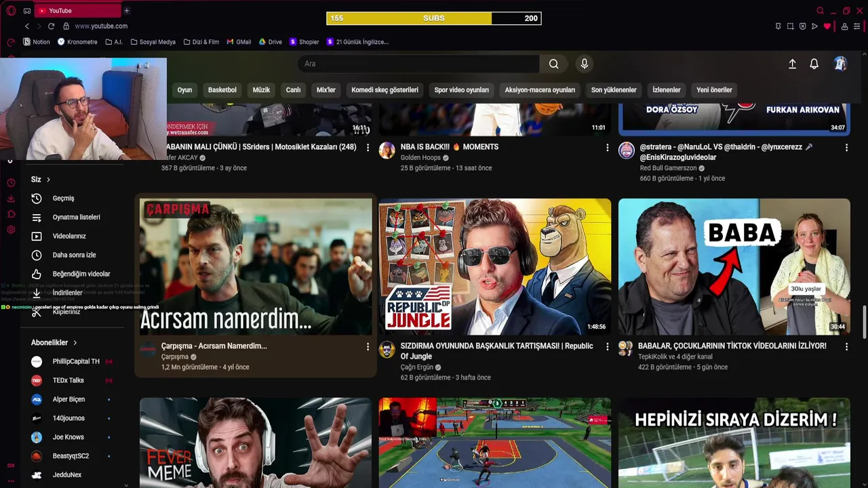Open Videolarınız in the sidebar
Image resolution: width=868 pixels, height=488 pixels.
click(x=75, y=237)
